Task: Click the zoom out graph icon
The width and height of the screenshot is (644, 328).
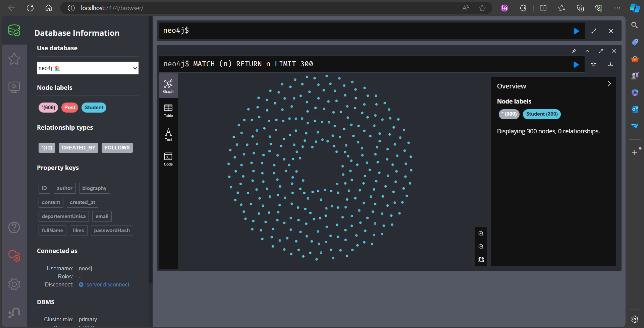Action: pos(481,247)
